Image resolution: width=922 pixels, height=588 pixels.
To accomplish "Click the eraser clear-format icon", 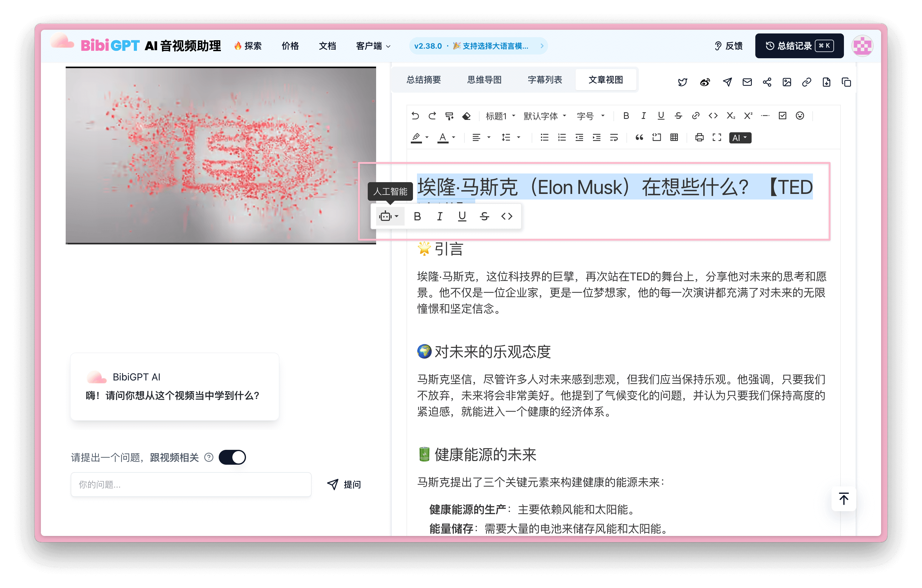I will tap(466, 116).
